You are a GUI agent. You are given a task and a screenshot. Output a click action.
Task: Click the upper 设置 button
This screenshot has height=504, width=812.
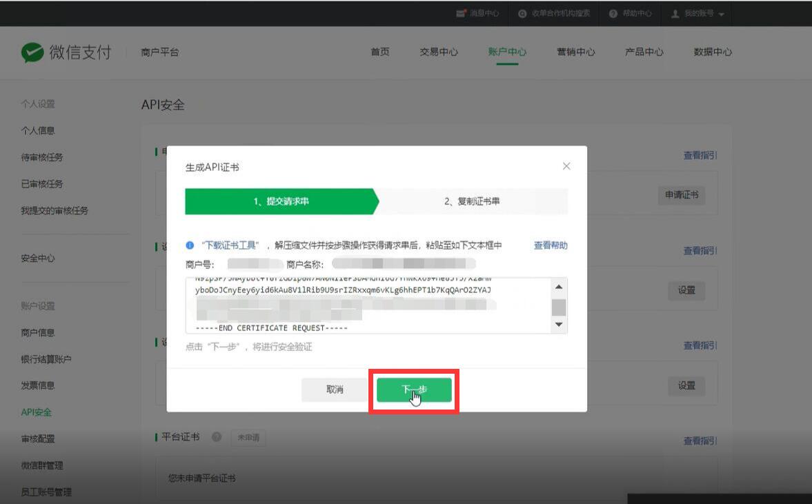[x=686, y=290]
